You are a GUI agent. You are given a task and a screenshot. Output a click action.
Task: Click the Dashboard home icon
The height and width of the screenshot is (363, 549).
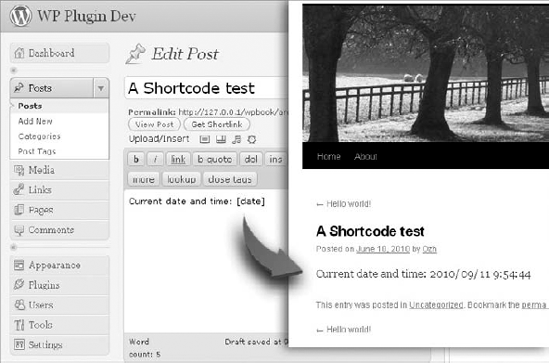click(x=19, y=53)
